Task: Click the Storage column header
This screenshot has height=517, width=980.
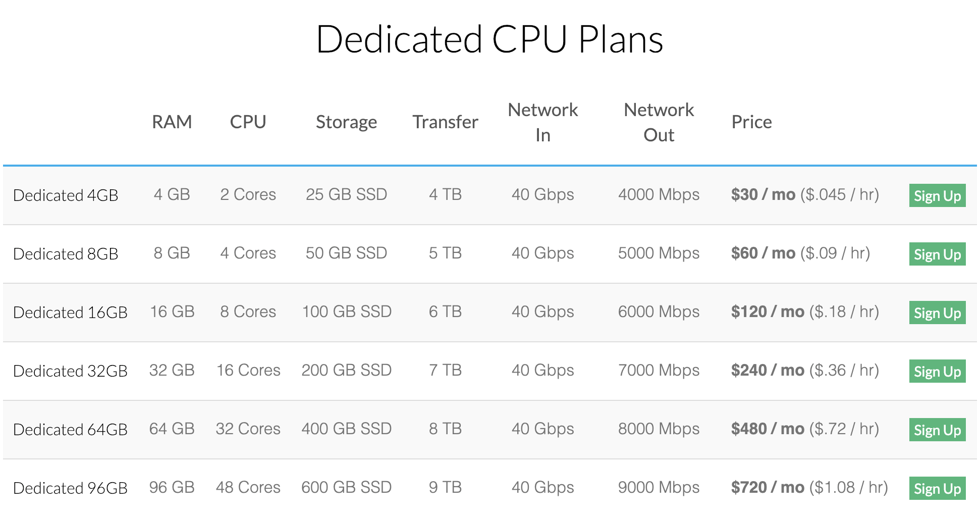Action: [x=346, y=122]
